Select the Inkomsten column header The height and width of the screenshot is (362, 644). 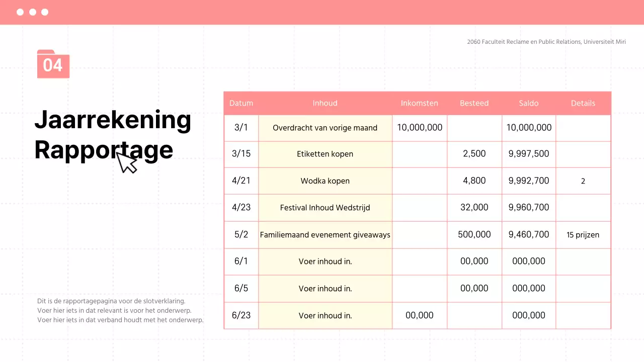pos(419,103)
